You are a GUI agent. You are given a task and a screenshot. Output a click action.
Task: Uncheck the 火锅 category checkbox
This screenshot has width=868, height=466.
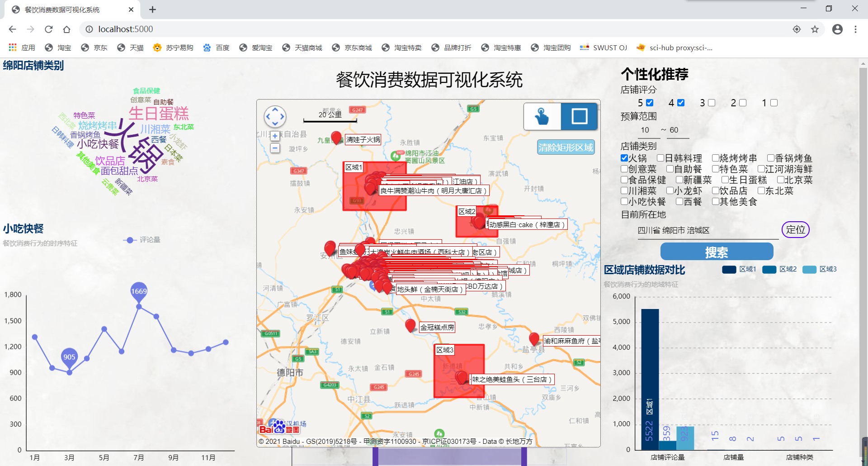pyautogui.click(x=624, y=158)
